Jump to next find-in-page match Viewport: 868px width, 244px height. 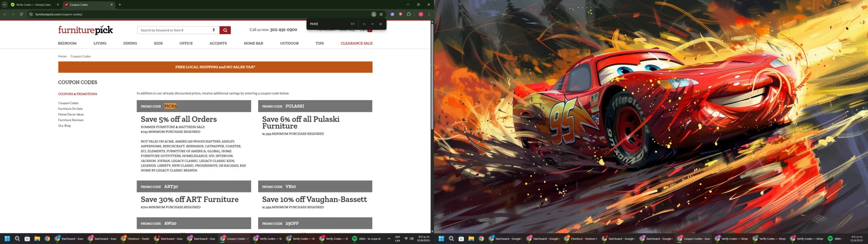click(x=372, y=24)
